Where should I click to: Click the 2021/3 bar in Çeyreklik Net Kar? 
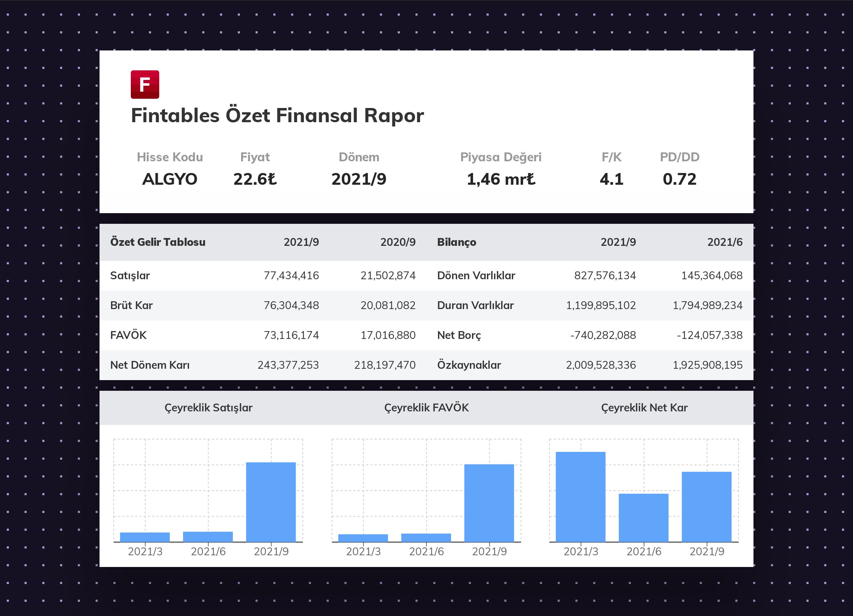pyautogui.click(x=580, y=497)
